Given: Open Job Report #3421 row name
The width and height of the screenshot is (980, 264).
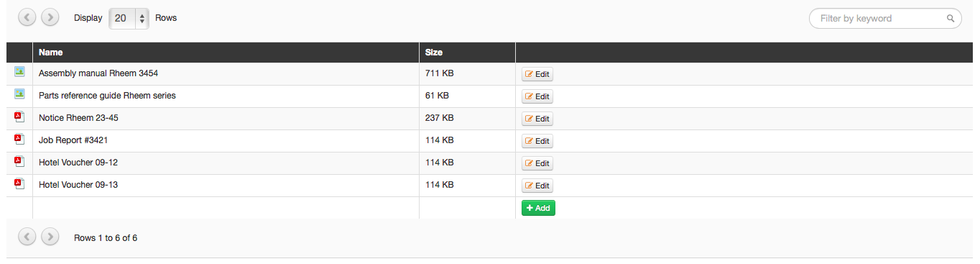Looking at the screenshot, I should (x=73, y=140).
